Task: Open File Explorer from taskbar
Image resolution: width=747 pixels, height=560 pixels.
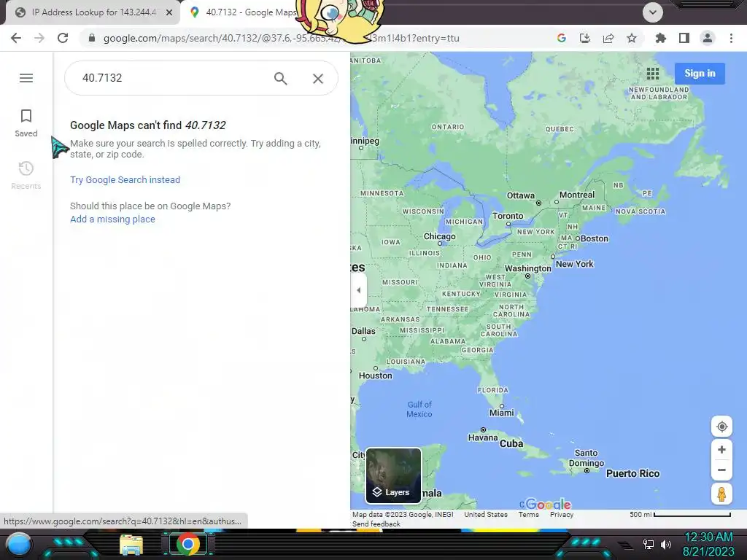Action: (131, 545)
